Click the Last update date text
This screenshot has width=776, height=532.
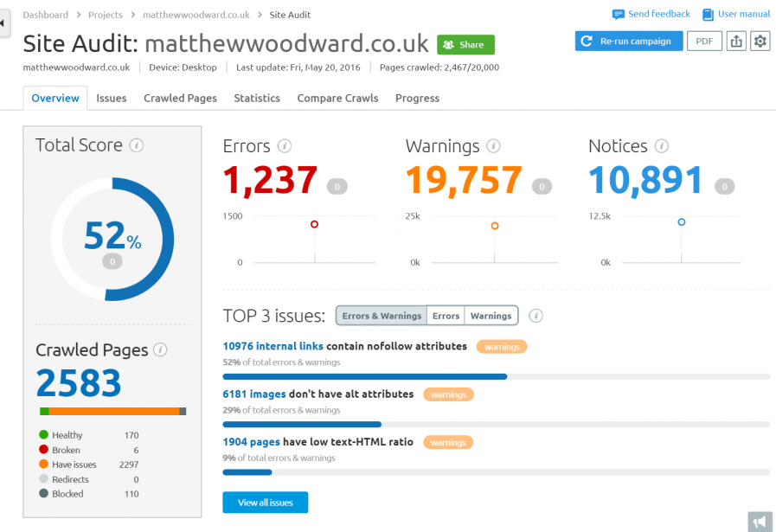pyautogui.click(x=298, y=67)
